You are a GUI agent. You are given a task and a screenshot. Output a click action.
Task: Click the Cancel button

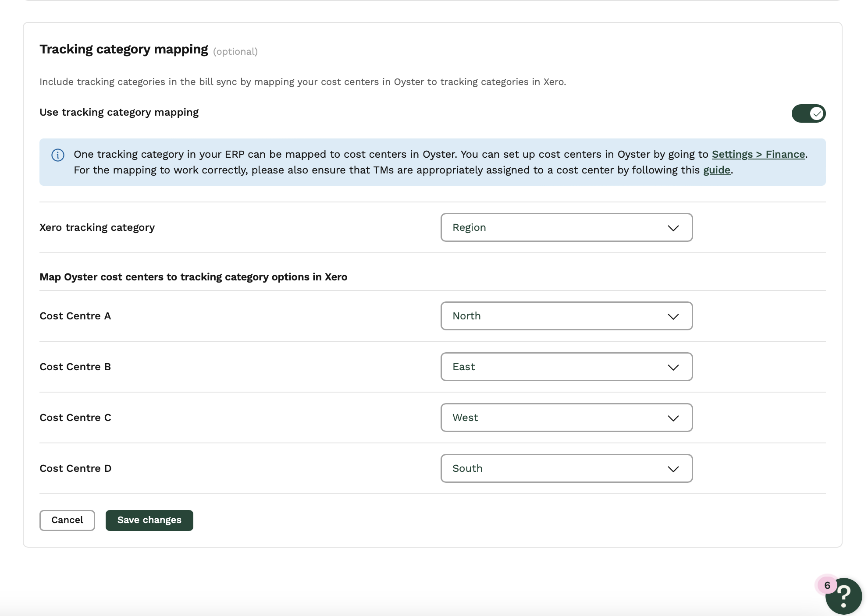(67, 520)
